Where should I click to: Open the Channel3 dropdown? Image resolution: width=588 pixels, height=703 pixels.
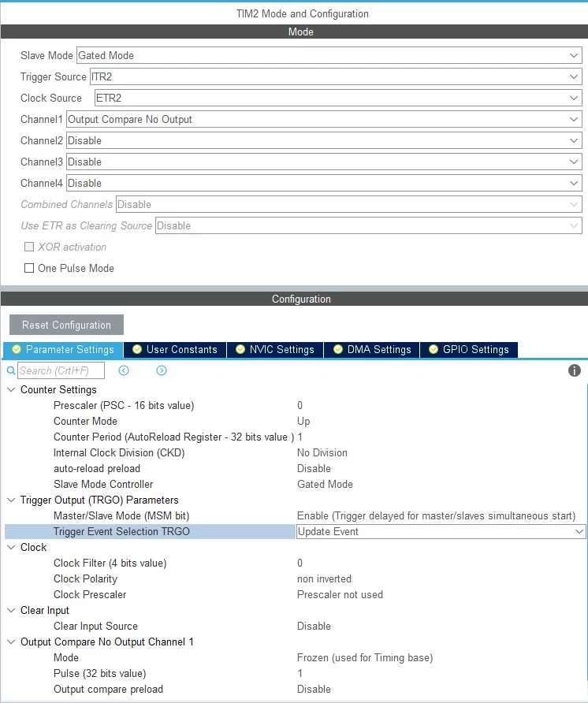[324, 162]
